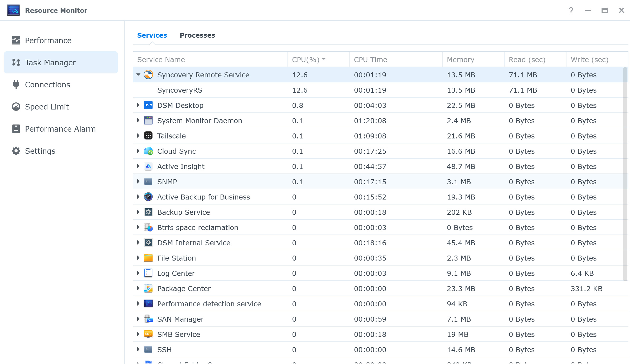Image resolution: width=630 pixels, height=364 pixels.
Task: Click the Speed Limit gauge icon
Action: click(x=16, y=107)
